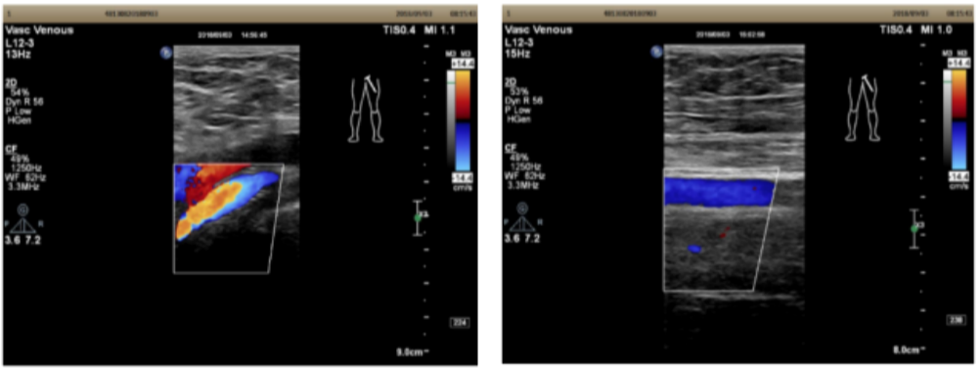Click the blue flow vessel in right color box
The width and height of the screenshot is (980, 368).
(x=719, y=192)
